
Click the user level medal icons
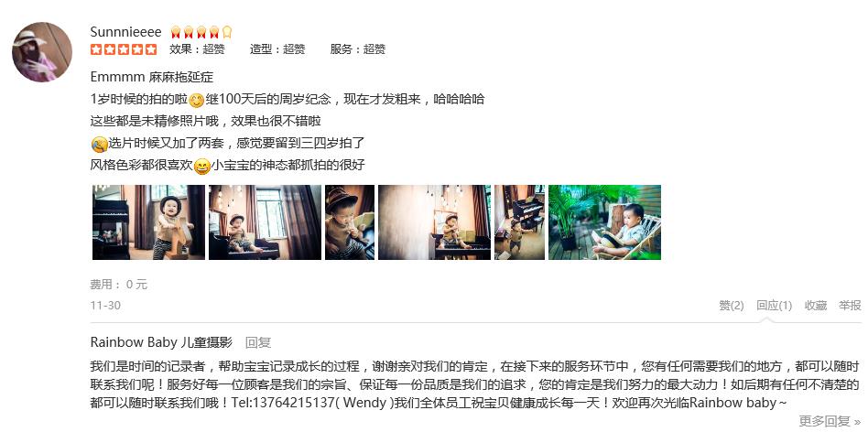tap(201, 32)
